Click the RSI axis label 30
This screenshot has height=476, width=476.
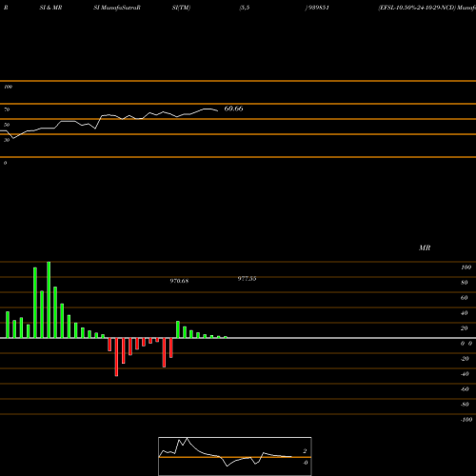pyautogui.click(x=7, y=140)
